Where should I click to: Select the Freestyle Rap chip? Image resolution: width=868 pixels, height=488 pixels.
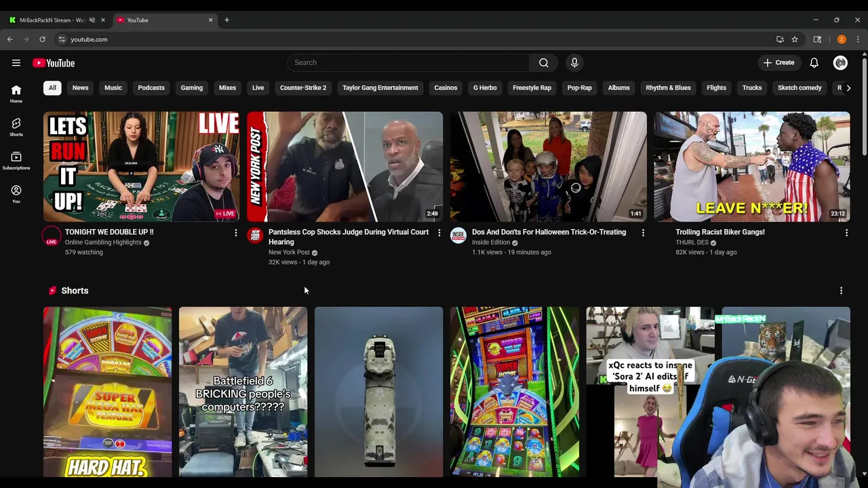(x=532, y=87)
